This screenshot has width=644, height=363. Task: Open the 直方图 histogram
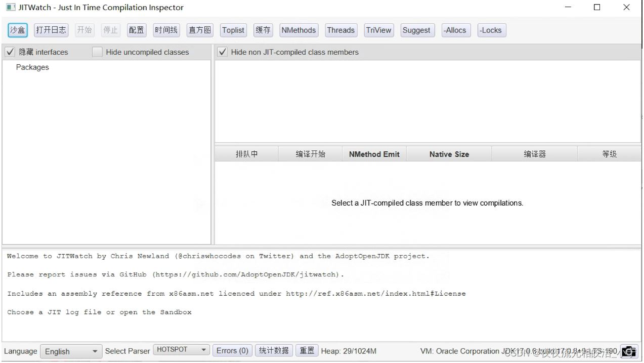coord(200,30)
